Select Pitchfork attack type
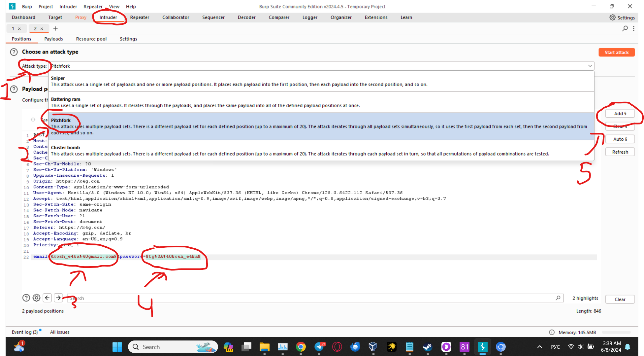 [x=321, y=126]
